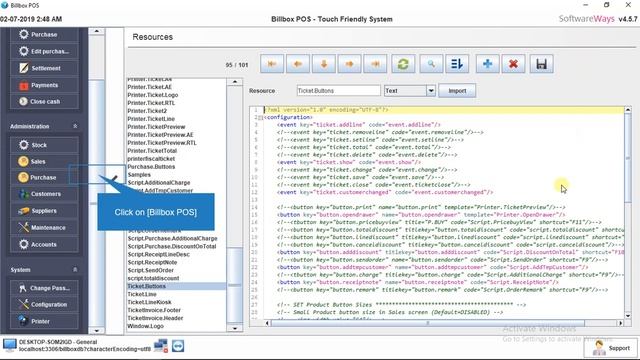The height and width of the screenshot is (360, 640).
Task: Open Edit purchase sidebar item
Action: [44, 51]
